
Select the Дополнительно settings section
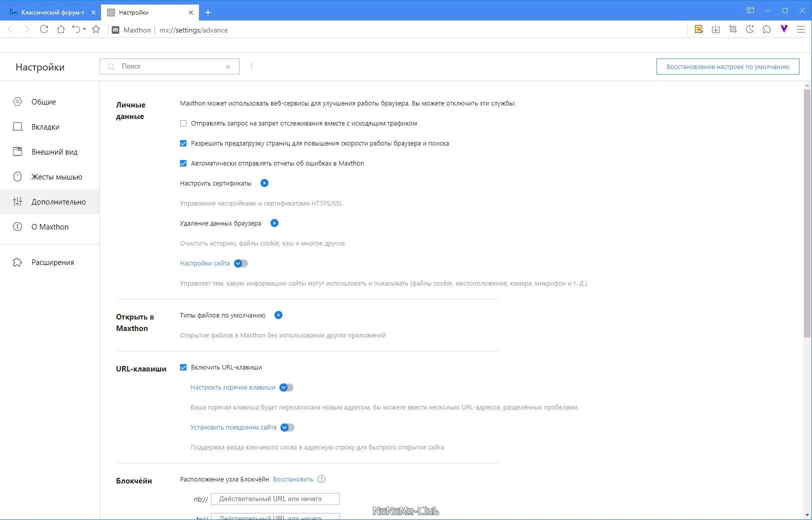(x=49, y=201)
